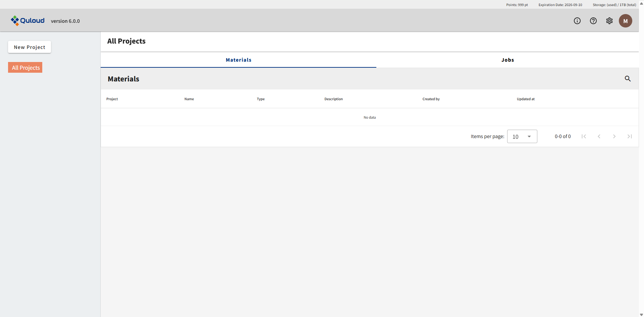
Task: Sort by the Name column header
Action: coord(189,99)
